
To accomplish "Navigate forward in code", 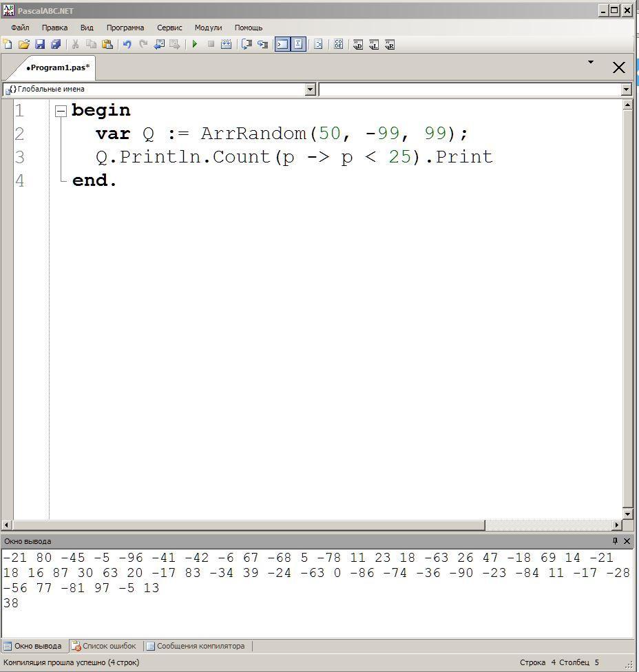I will point(175,44).
